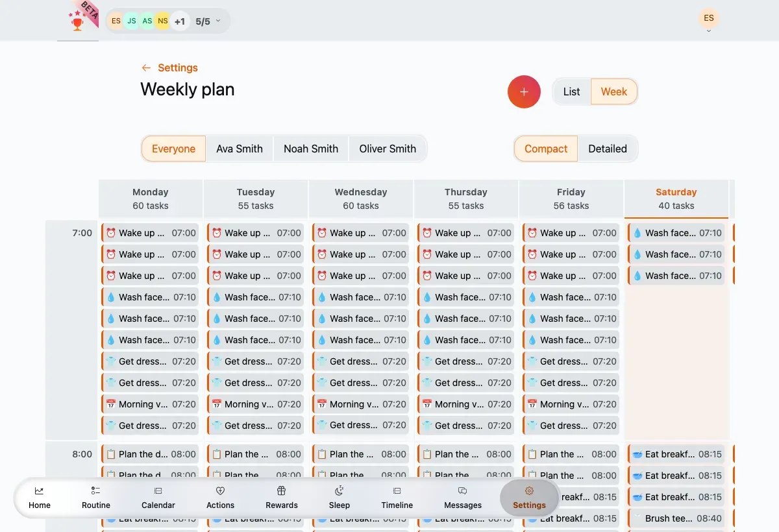The image size is (779, 532).
Task: Click the red plus add button
Action: [524, 91]
